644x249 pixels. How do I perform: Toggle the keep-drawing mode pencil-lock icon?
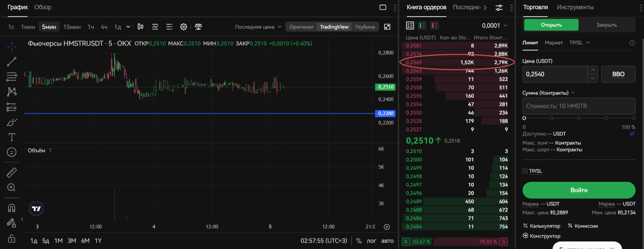(x=11, y=223)
